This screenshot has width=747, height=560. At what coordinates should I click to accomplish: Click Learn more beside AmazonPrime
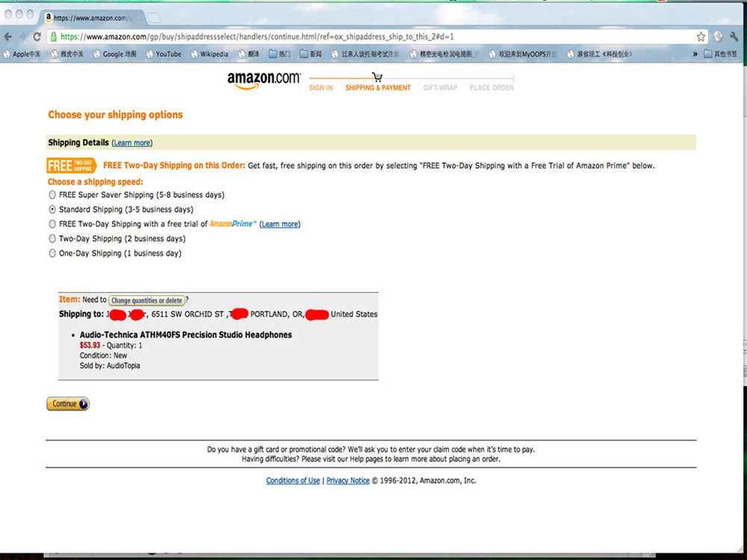279,224
